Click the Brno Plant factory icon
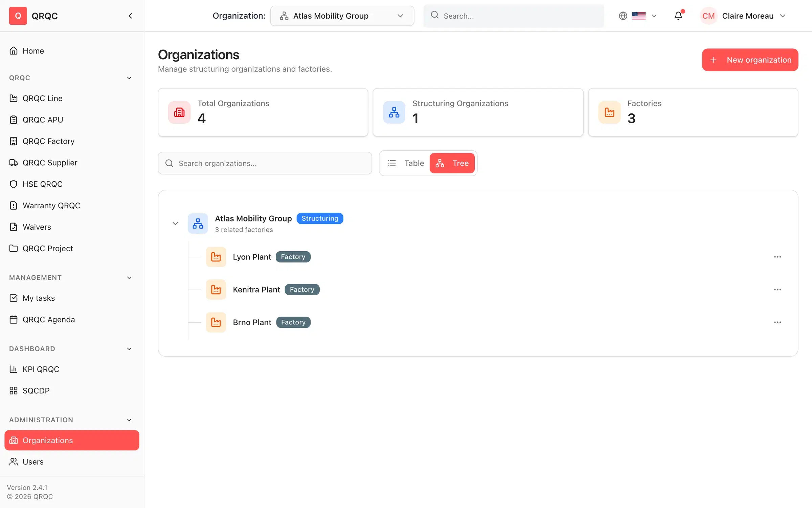The width and height of the screenshot is (812, 508). pyautogui.click(x=216, y=322)
